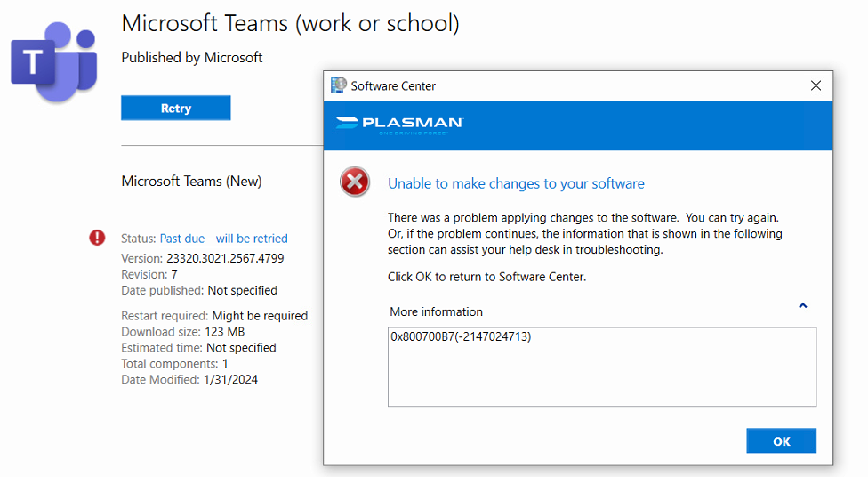The width and height of the screenshot is (868, 477).
Task: Click the Microsoft Teams app logo
Action: pyautogui.click(x=54, y=62)
